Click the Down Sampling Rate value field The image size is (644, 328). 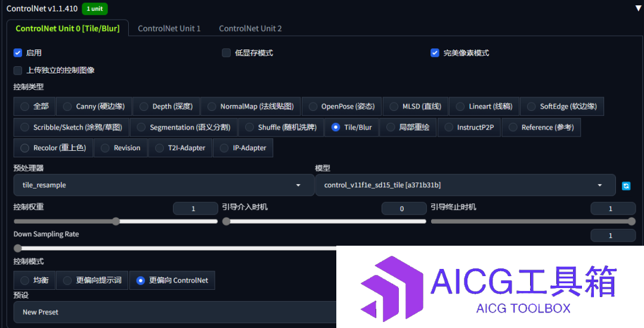tap(613, 235)
